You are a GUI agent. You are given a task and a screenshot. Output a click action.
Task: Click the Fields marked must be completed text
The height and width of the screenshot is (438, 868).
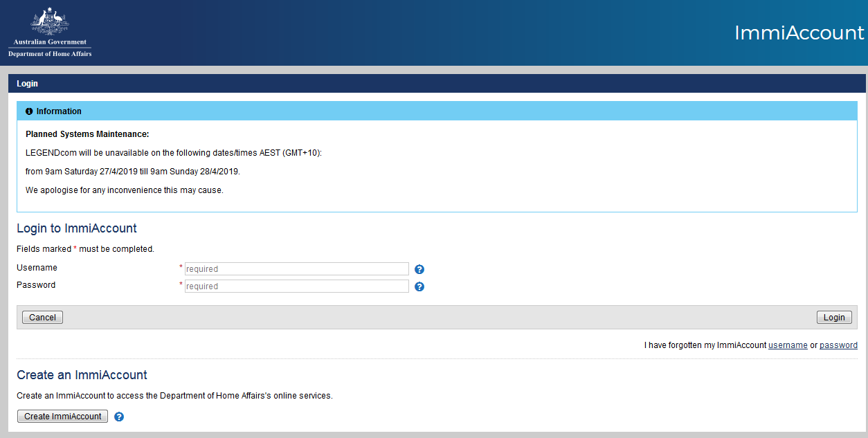tap(85, 249)
